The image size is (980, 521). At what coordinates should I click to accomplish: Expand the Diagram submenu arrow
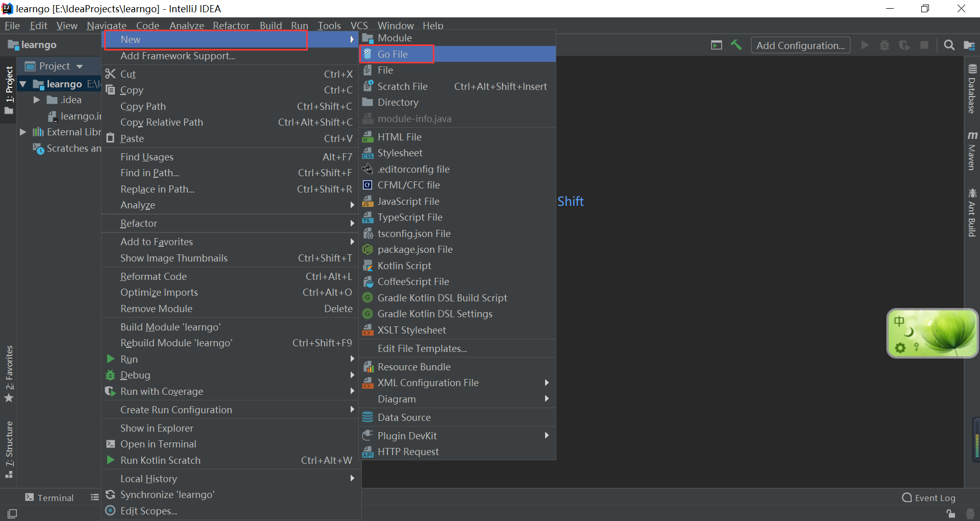[x=547, y=398]
